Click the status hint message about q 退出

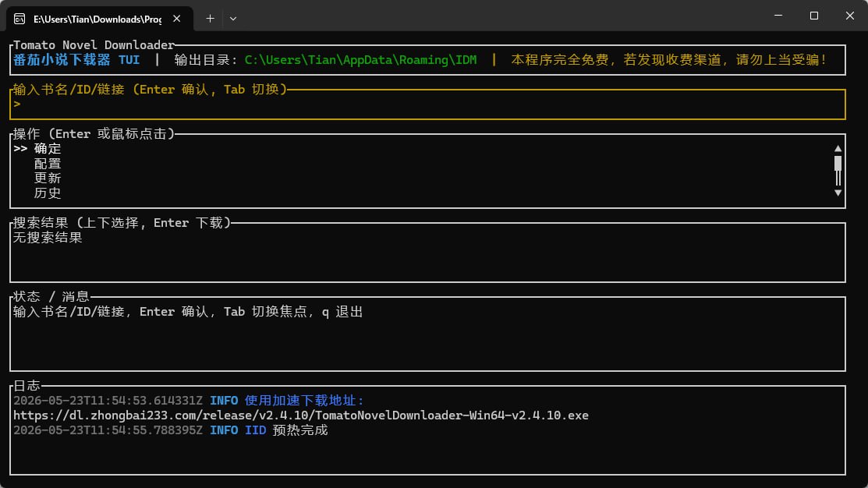pos(188,312)
